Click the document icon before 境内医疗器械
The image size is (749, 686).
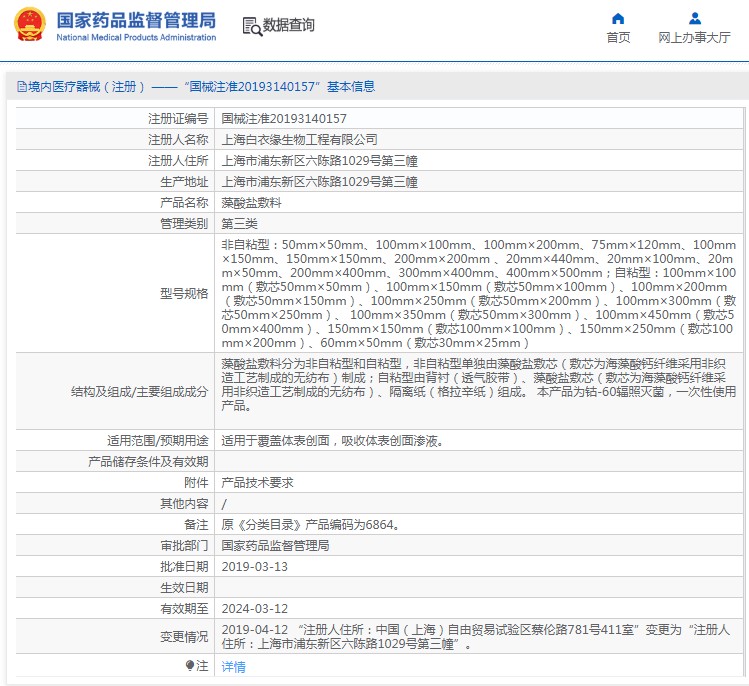21,86
